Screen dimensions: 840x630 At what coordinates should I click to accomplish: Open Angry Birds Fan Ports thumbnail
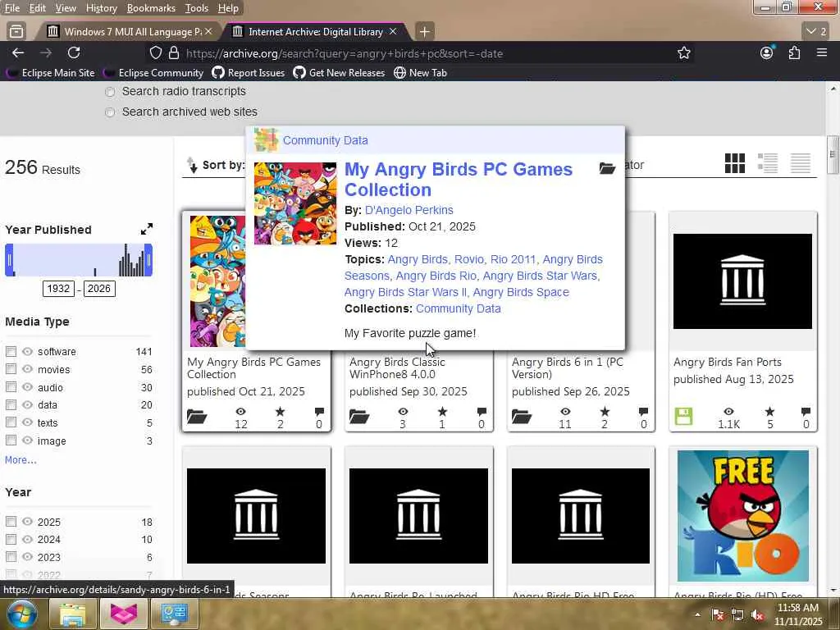(742, 281)
